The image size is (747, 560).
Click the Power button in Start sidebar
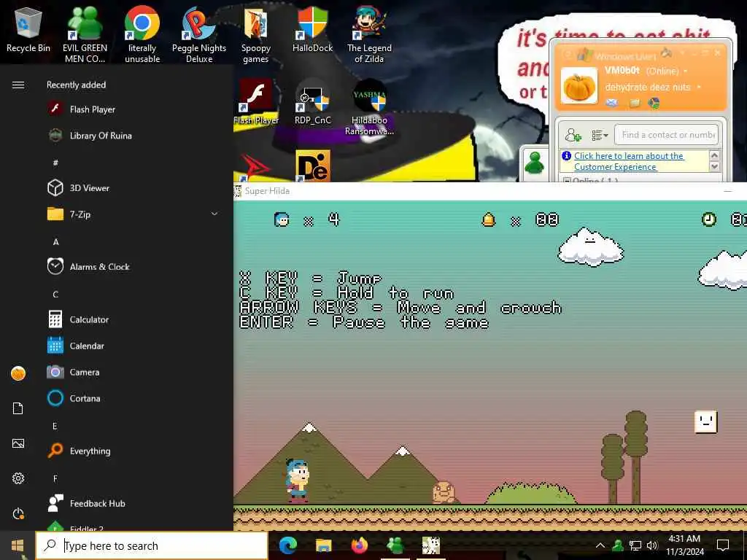click(18, 514)
